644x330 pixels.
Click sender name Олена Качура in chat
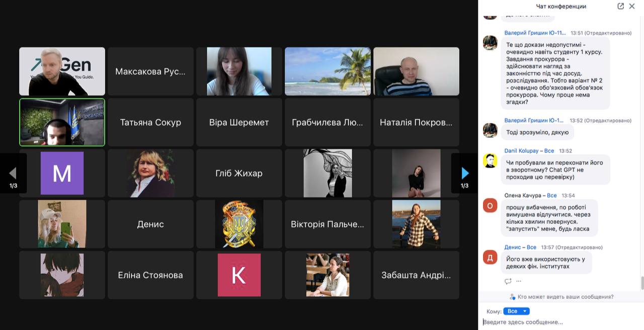pyautogui.click(x=523, y=195)
